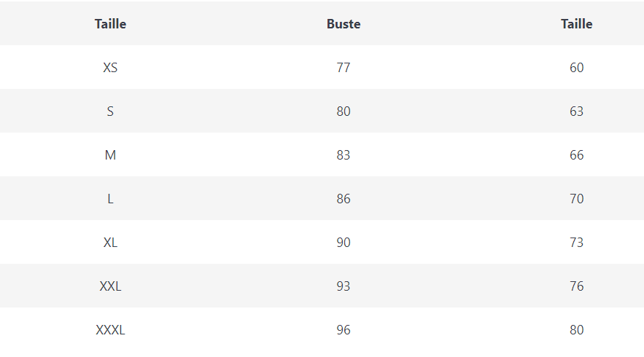Click the waist value 73
The image size is (644, 357).
[x=576, y=243]
